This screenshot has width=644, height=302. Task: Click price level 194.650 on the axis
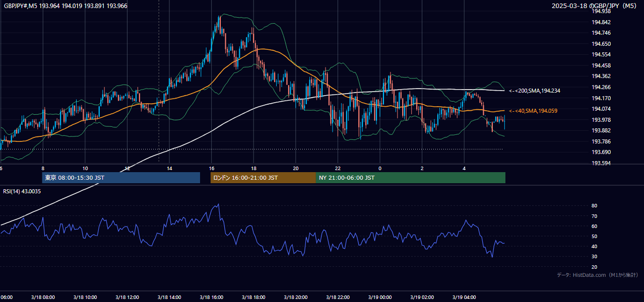601,44
